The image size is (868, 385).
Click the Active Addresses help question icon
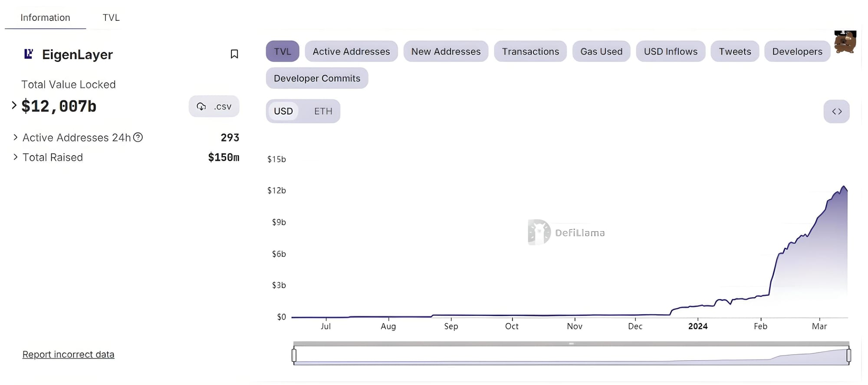point(138,137)
